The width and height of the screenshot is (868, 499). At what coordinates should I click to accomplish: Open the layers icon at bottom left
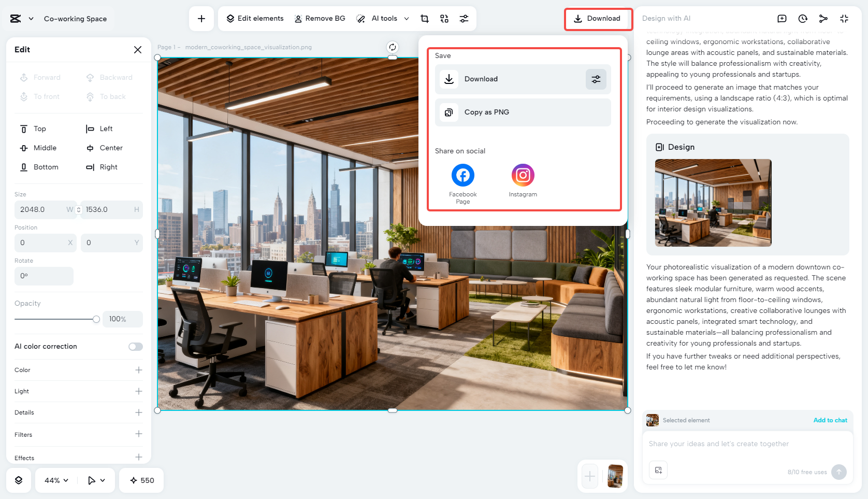19,480
